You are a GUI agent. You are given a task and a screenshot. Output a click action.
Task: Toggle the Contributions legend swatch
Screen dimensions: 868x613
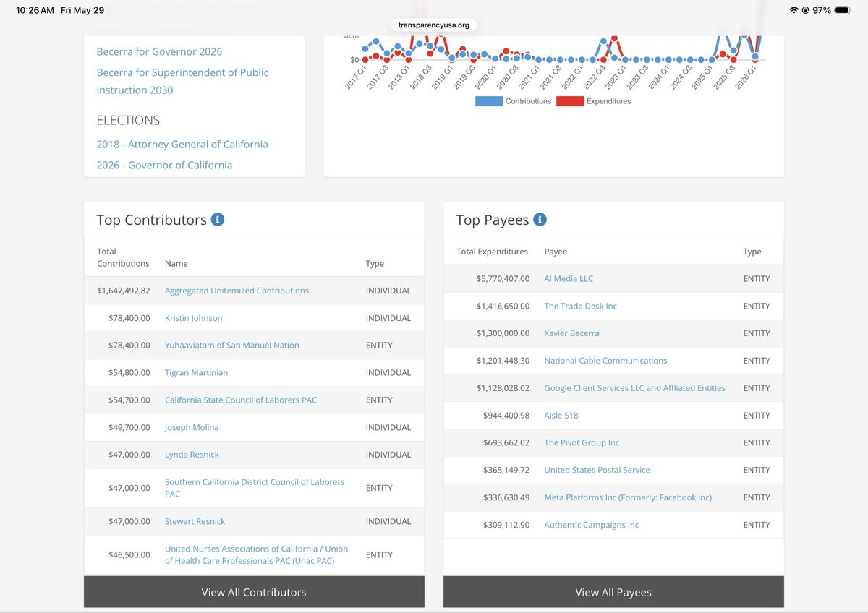tap(488, 101)
